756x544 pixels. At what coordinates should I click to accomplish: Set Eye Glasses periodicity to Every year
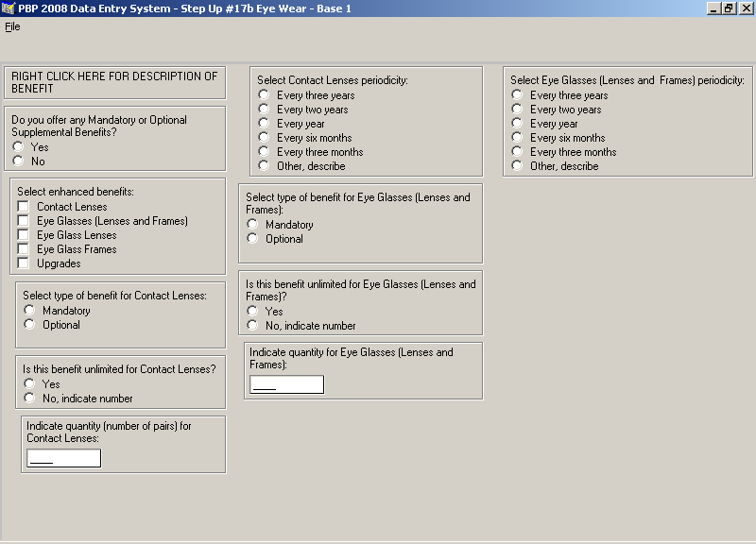coord(517,123)
